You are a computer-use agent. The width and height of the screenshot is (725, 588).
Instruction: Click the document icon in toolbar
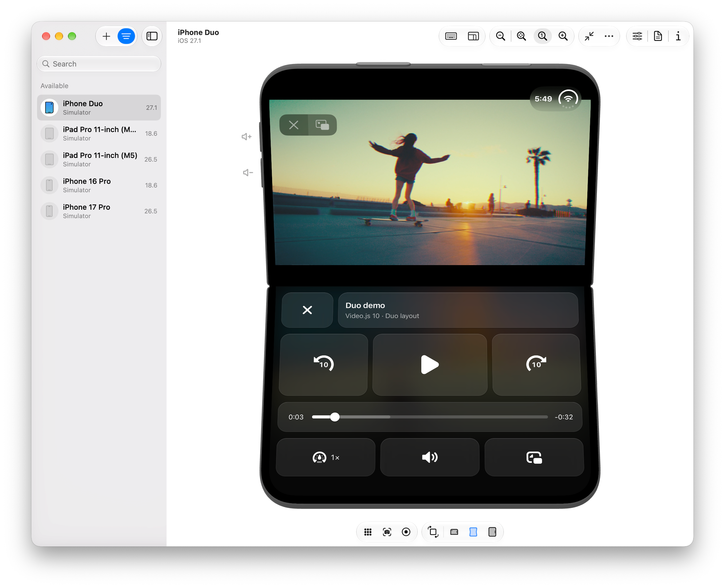658,36
